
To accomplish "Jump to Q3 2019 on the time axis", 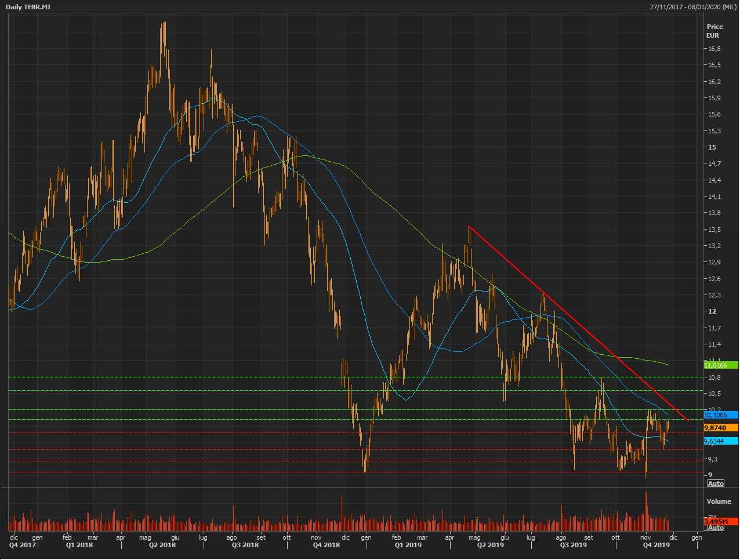I will pos(574,545).
